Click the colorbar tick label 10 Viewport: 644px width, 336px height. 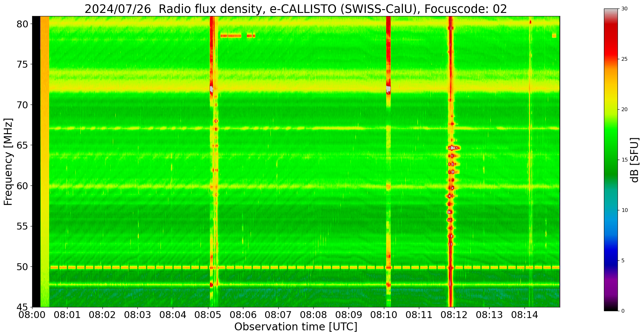coord(624,210)
